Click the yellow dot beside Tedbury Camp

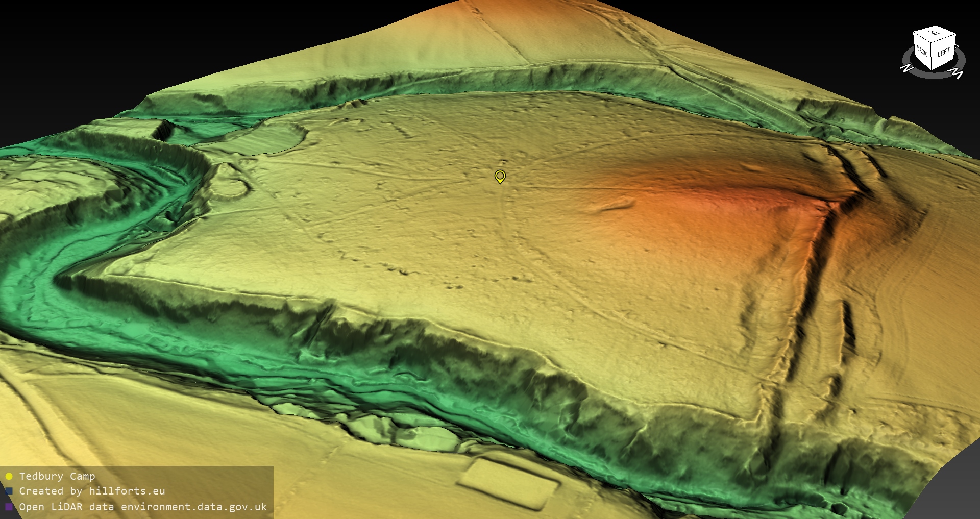tap(9, 477)
